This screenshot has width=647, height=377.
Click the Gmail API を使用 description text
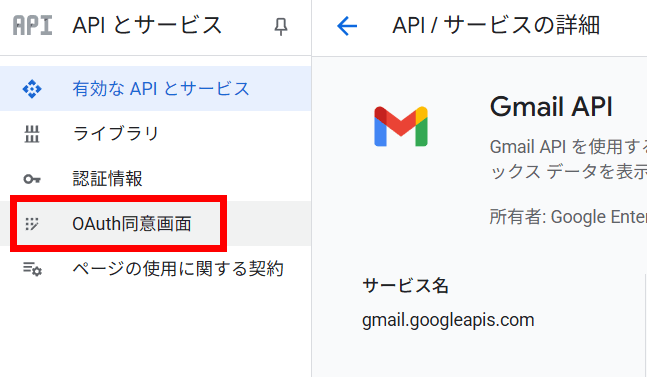568,159
